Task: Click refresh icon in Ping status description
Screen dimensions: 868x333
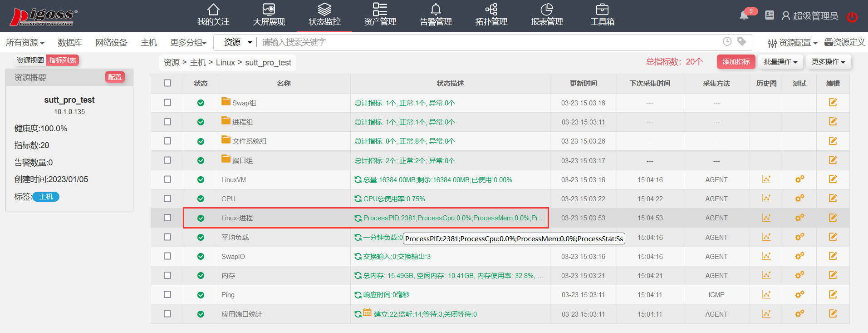Action: tap(358, 295)
